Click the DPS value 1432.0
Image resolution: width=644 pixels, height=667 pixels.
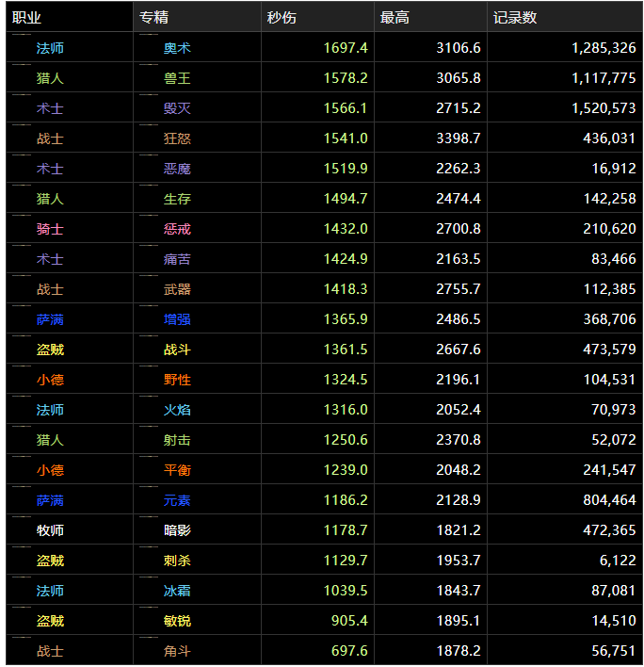(346, 229)
